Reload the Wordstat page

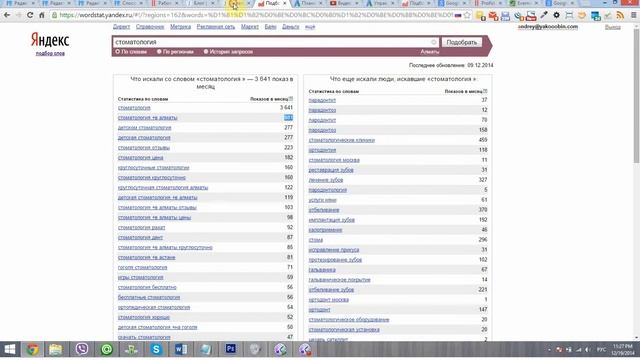30,15
